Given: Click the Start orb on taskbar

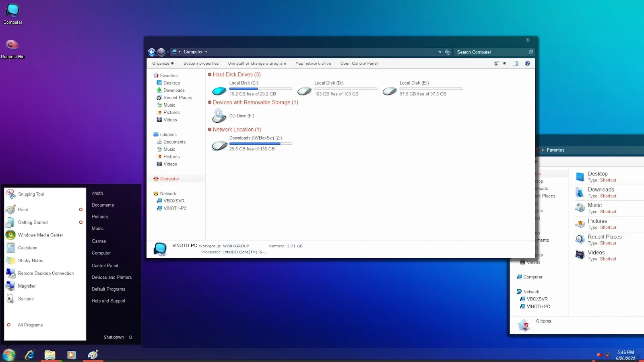Looking at the screenshot, I should coord(9,355).
